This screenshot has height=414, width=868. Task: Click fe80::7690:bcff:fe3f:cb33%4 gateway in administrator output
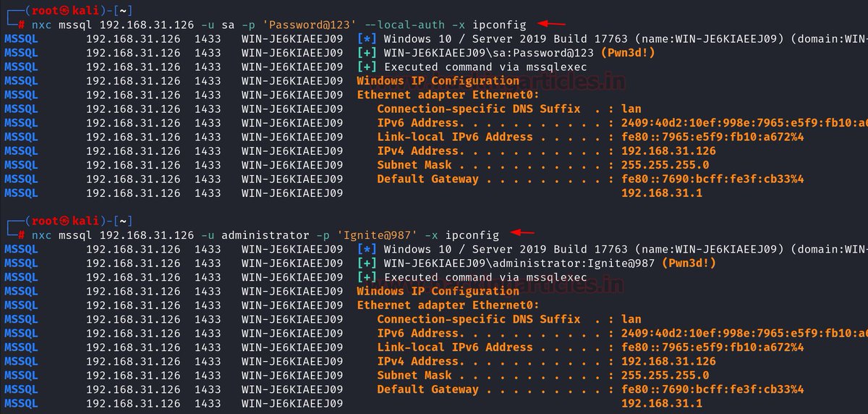click(712, 389)
